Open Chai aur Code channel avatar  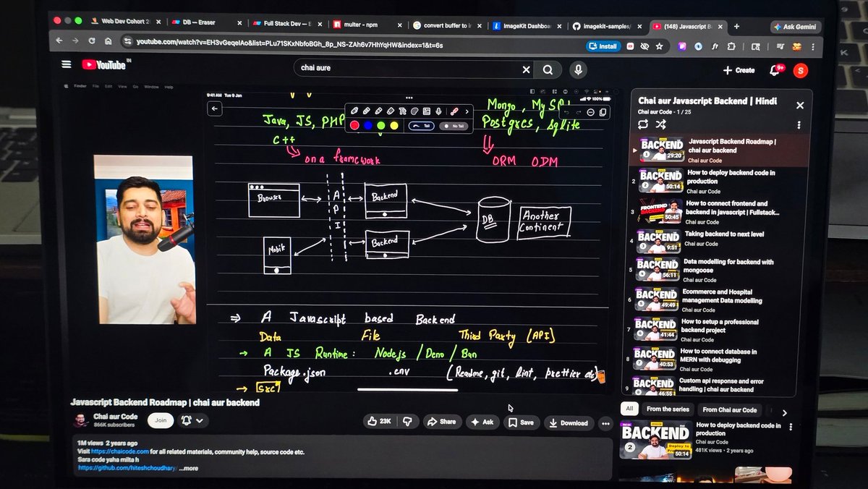coord(82,420)
